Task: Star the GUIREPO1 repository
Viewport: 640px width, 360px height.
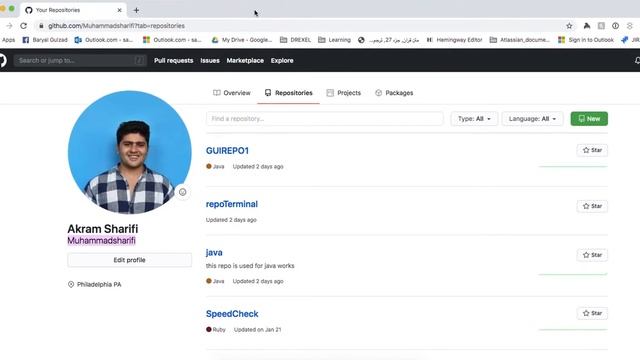Action: pos(592,150)
